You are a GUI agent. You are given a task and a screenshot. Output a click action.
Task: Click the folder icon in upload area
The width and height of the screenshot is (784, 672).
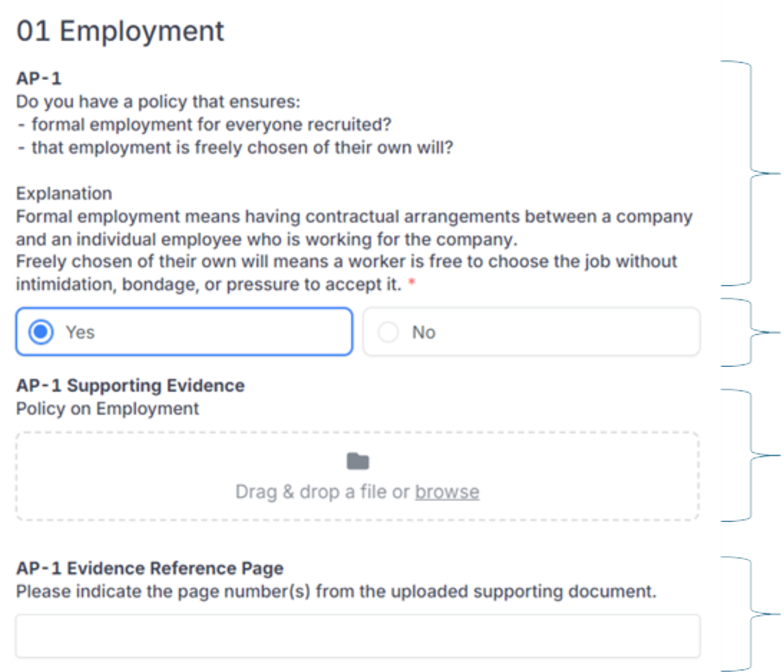click(x=358, y=461)
